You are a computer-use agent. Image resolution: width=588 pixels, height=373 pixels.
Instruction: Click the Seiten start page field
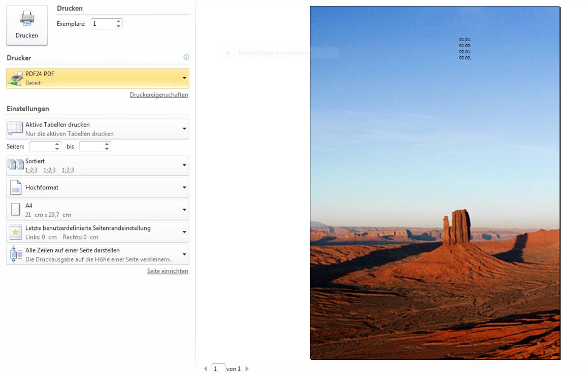42,147
